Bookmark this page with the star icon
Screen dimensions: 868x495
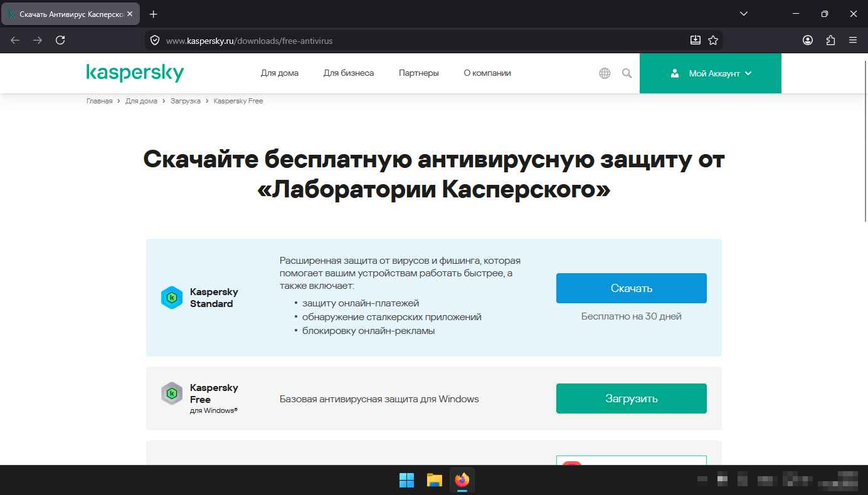[713, 40]
